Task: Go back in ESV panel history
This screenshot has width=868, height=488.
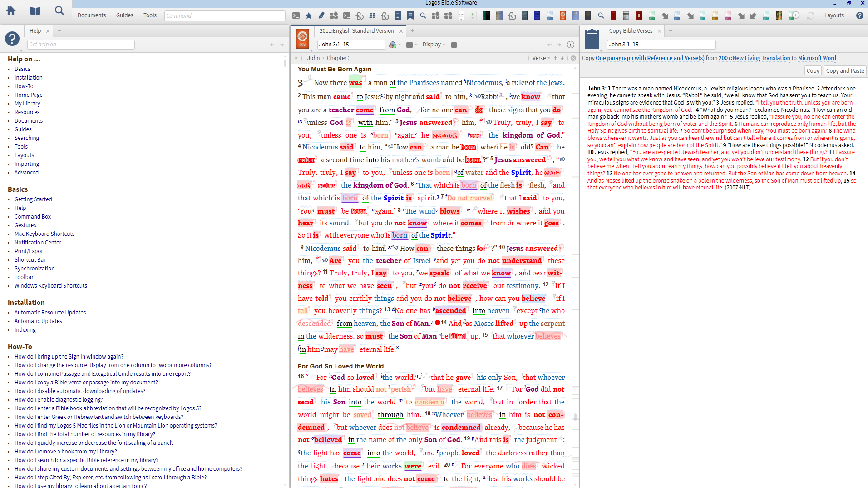Action: click(549, 45)
